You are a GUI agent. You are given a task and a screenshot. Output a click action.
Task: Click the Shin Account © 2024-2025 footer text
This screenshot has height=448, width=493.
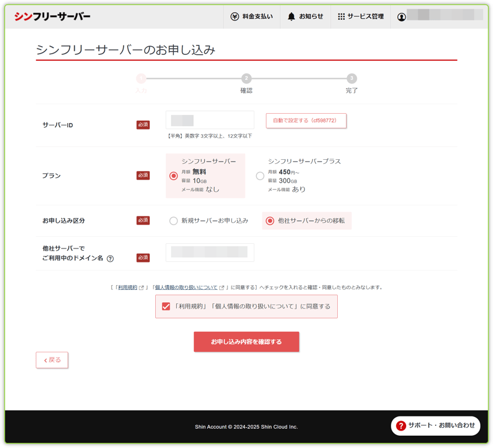point(246,426)
